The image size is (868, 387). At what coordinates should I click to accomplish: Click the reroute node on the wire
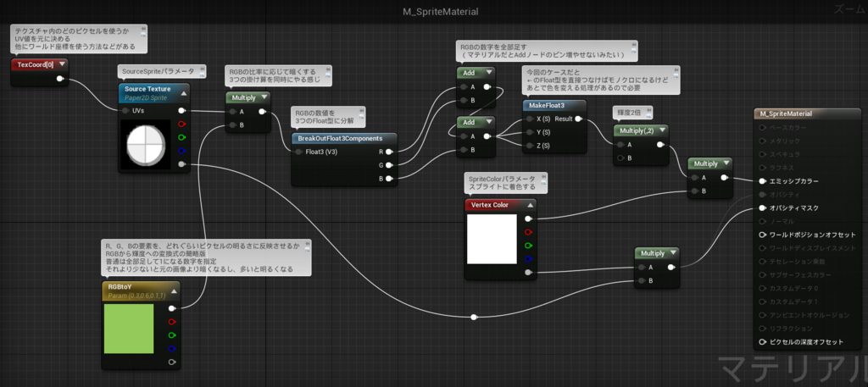[473, 318]
